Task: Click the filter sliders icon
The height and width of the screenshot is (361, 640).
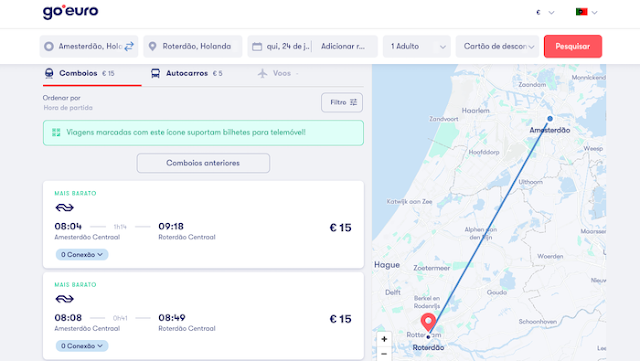Action: click(x=353, y=103)
